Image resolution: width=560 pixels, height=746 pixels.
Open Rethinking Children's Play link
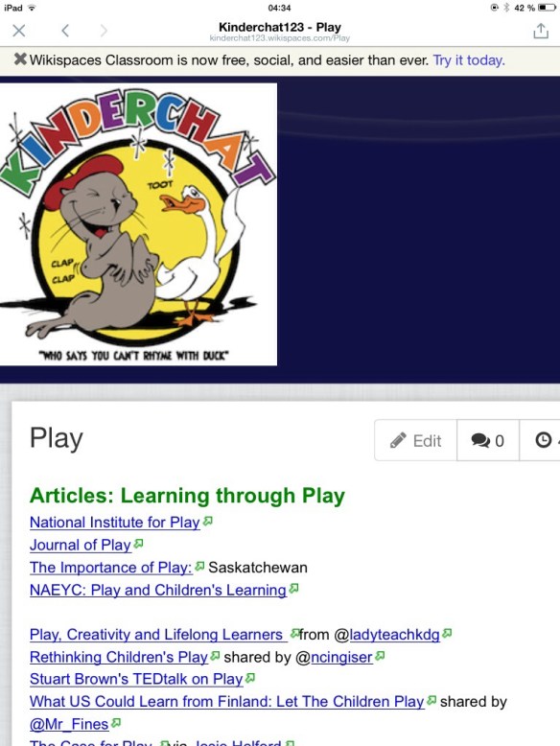coord(119,657)
